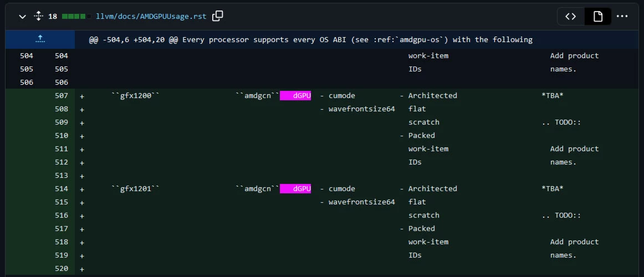Viewport: 644px width, 277px height.
Task: Select new line number 514
Action: [x=61, y=189]
